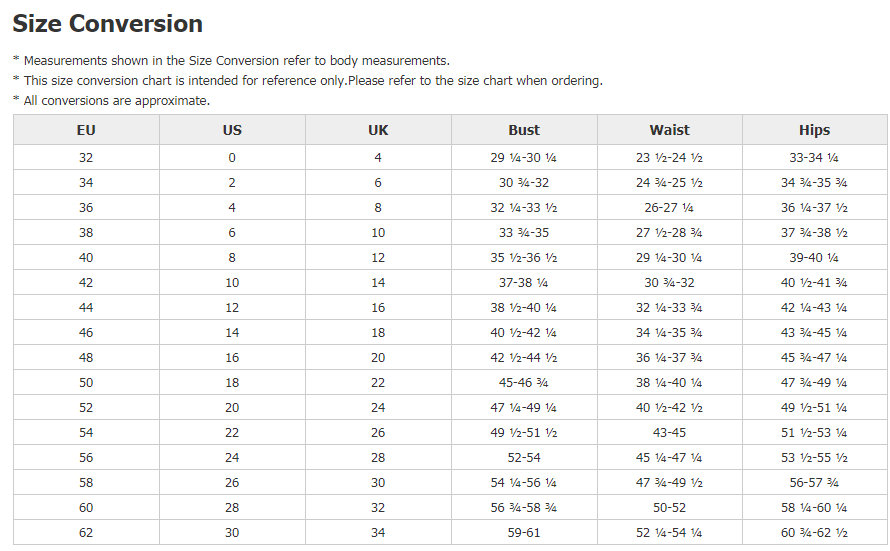Click EU size 62 cell
The image size is (890, 551).
coord(86,532)
